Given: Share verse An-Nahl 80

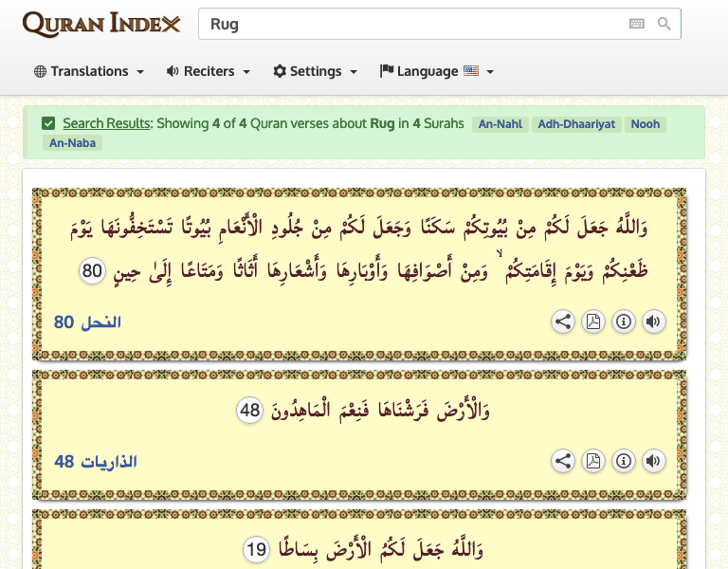Looking at the screenshot, I should click(x=563, y=321).
